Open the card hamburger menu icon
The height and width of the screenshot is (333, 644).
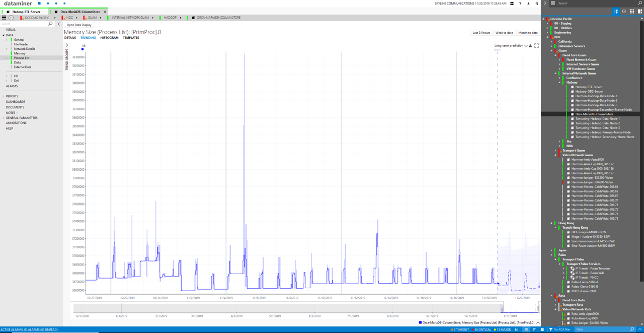[4, 18]
